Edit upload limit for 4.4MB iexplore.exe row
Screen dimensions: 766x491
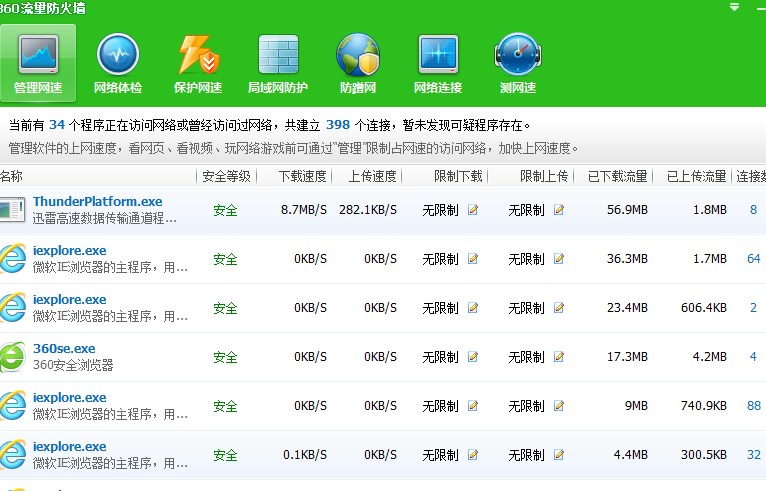point(559,455)
